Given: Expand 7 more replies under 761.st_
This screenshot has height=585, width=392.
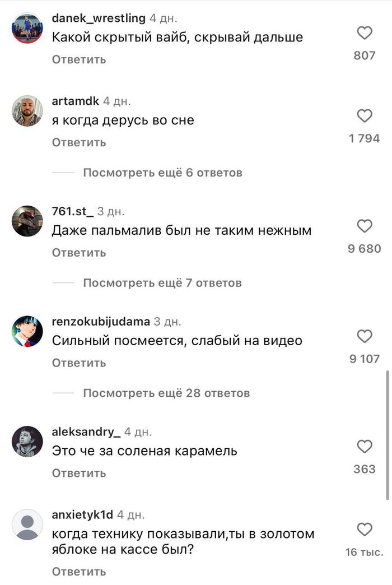Looking at the screenshot, I should point(162,283).
